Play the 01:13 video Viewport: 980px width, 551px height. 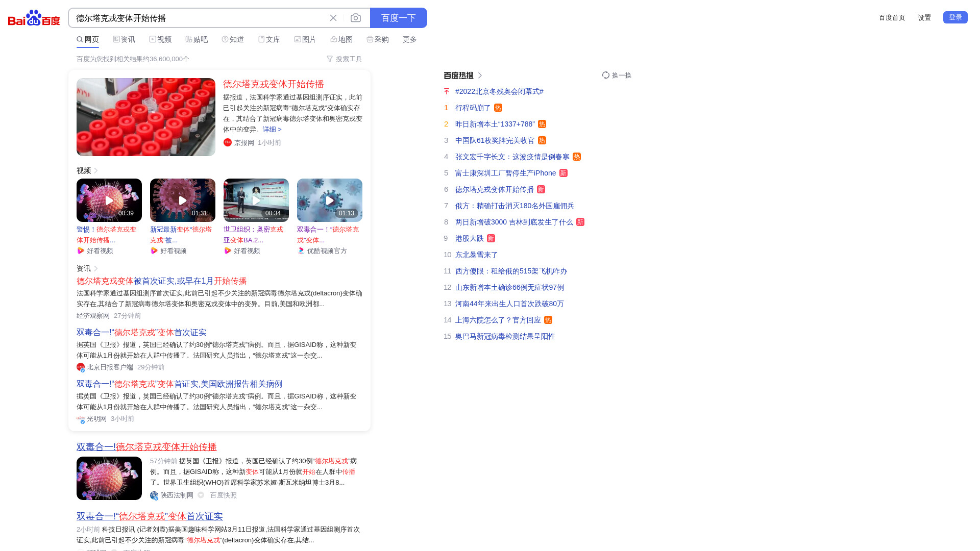click(330, 200)
